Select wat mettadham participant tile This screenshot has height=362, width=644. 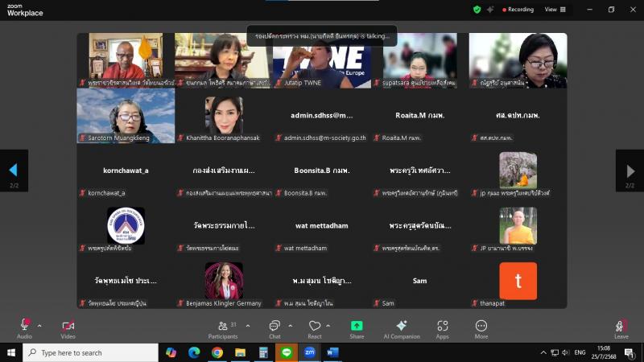click(x=322, y=226)
